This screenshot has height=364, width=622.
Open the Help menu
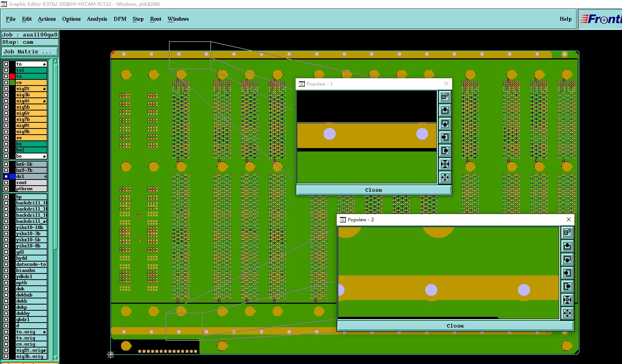coord(566,19)
